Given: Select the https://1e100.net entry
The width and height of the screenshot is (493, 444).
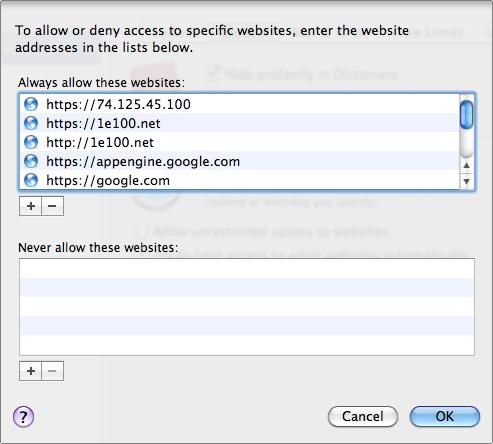Looking at the screenshot, I should [239, 123].
